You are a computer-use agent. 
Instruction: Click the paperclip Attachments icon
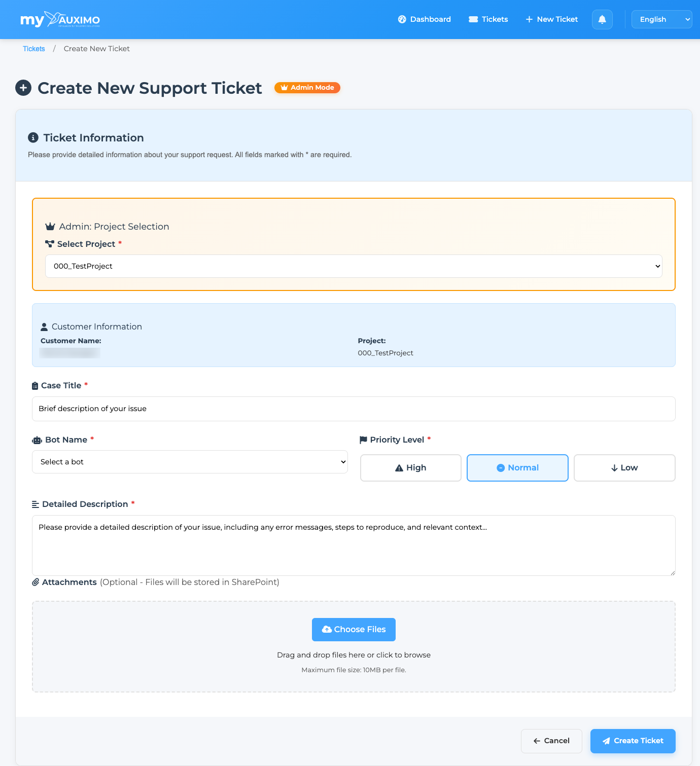[36, 582]
